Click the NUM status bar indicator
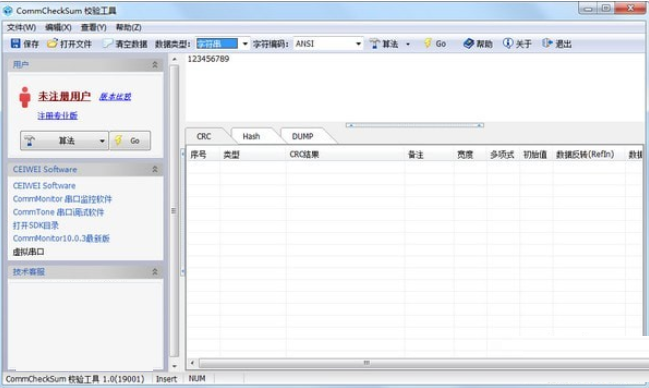 197,378
